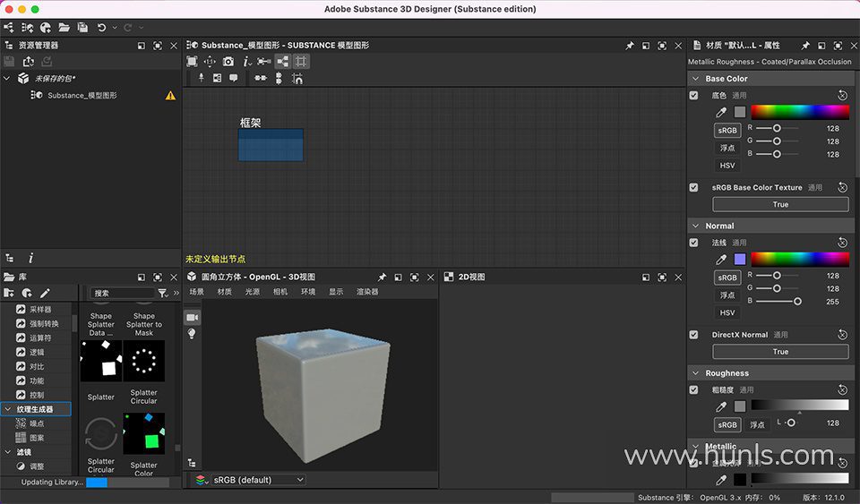Select the Substance_模型图形 graph in the tree
The height and width of the screenshot is (504, 860).
tap(82, 95)
